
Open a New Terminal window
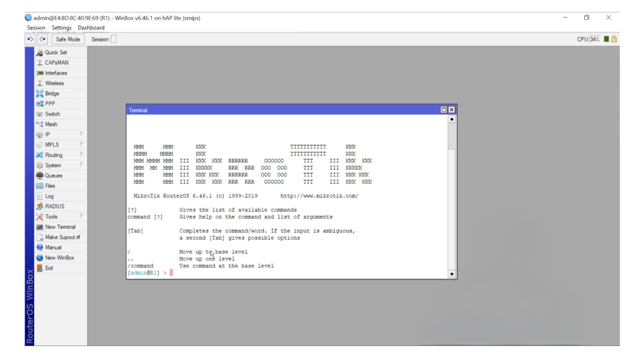[60, 227]
